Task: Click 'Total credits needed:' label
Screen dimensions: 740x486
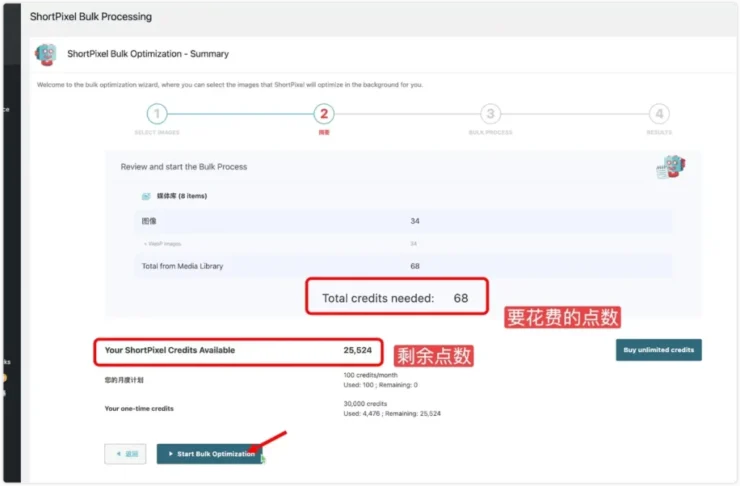Action: tap(378, 298)
